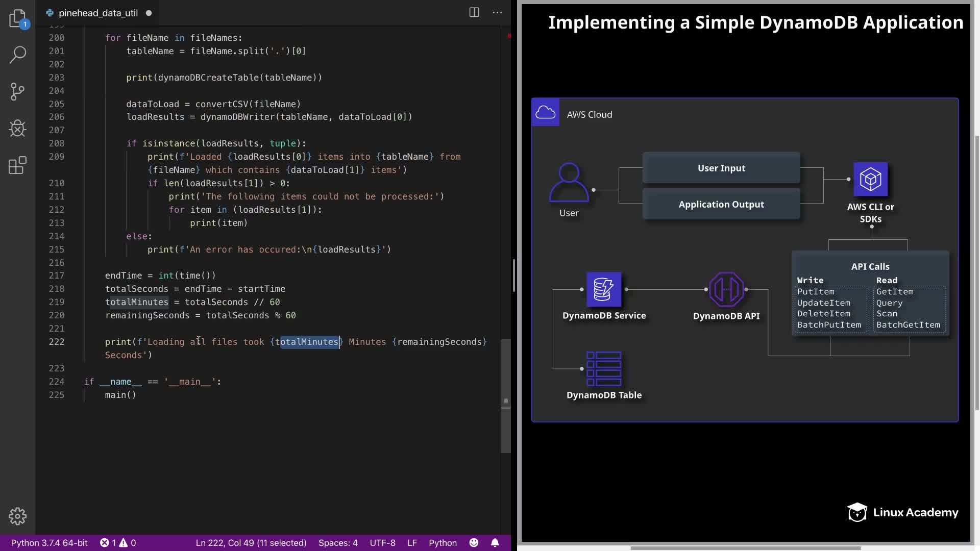Change file encoding UTF-8
980x551 pixels.
coord(382,543)
